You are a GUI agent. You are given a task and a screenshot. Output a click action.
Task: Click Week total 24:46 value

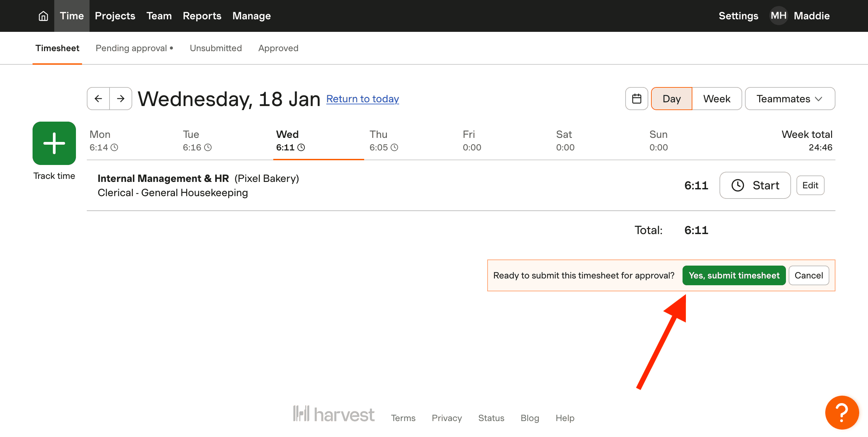coord(821,147)
